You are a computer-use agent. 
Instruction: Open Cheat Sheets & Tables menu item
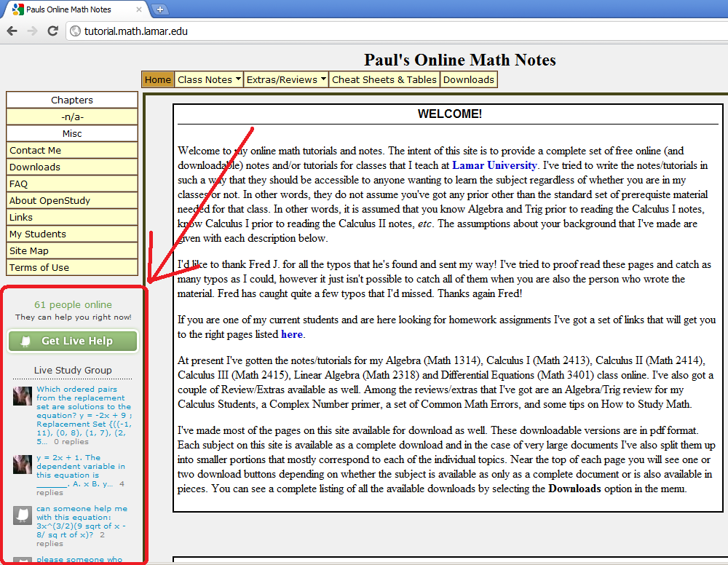(x=384, y=79)
